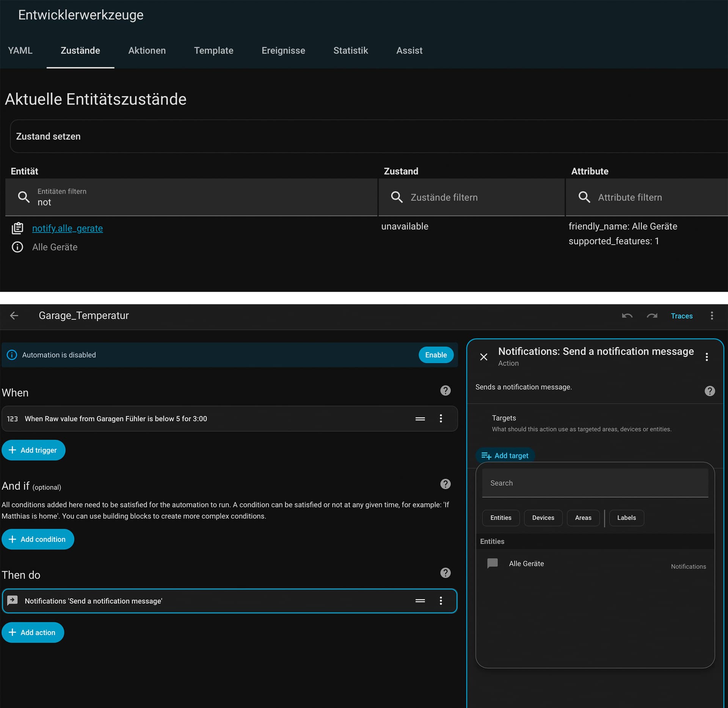This screenshot has width=728, height=708.
Task: Open three-dot menu of Garage_Temperatur automation
Action: tap(712, 316)
